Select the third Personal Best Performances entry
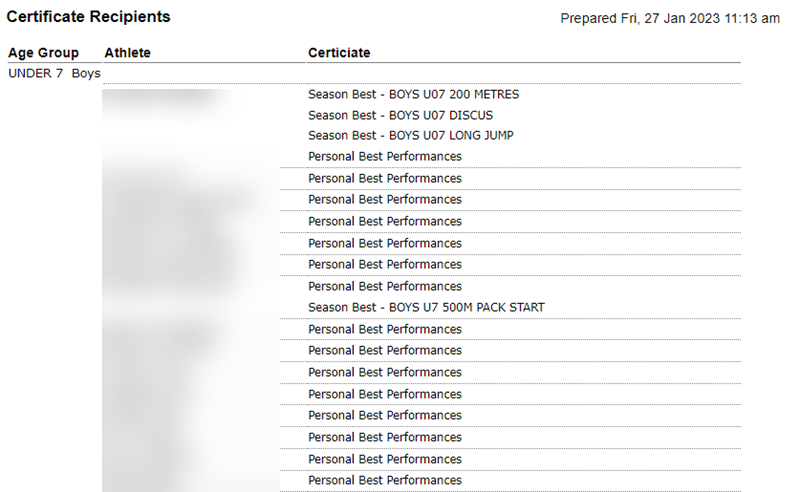This screenshot has width=800, height=492. coord(385,199)
